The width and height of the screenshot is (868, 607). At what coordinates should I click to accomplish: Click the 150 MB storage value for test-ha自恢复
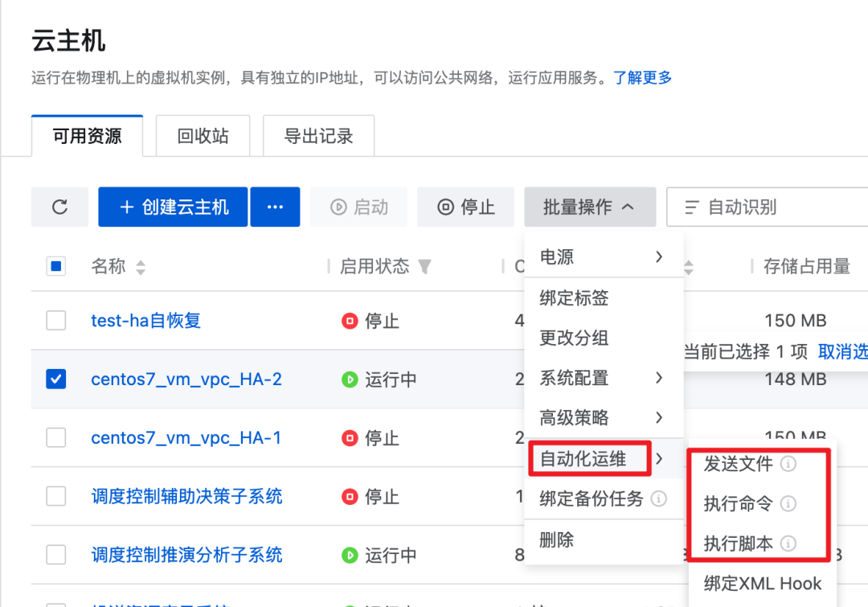(x=796, y=321)
